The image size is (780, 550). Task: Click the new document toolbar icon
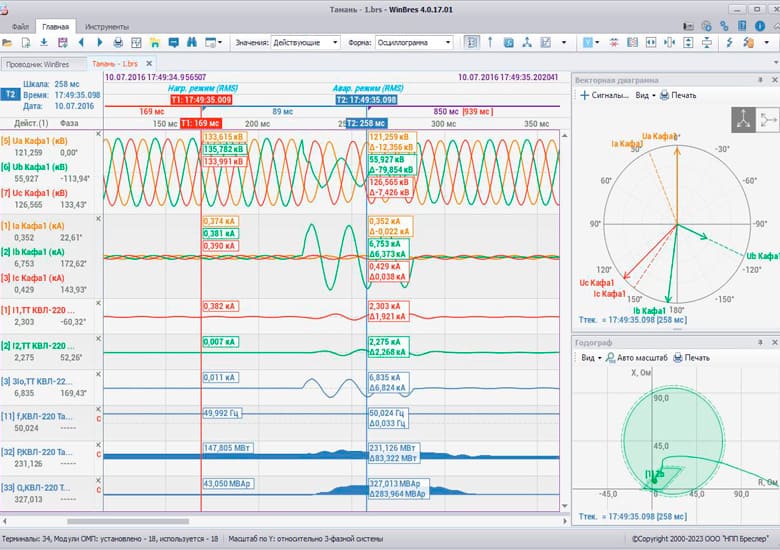click(x=25, y=43)
